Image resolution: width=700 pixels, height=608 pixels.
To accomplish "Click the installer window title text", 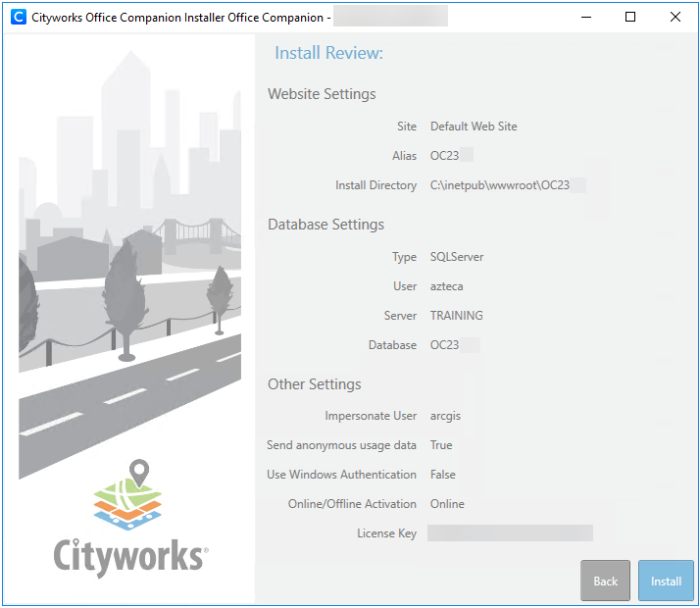I will click(x=180, y=18).
